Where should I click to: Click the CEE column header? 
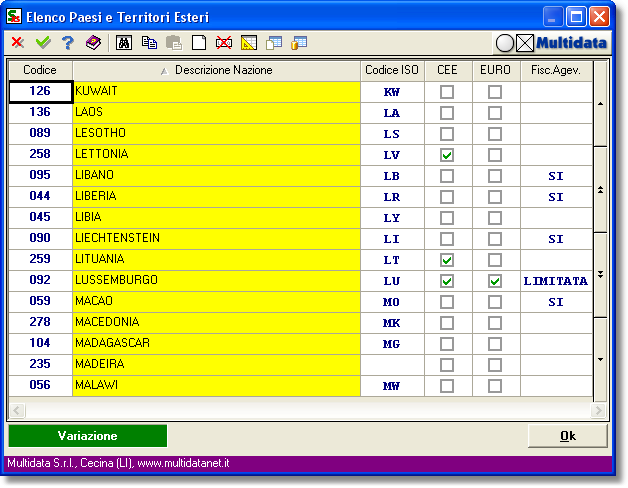[448, 71]
